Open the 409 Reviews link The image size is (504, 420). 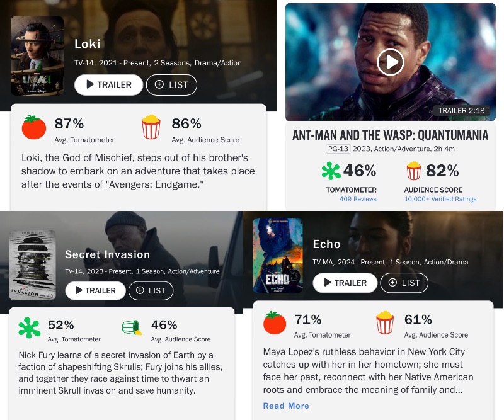pyautogui.click(x=358, y=199)
